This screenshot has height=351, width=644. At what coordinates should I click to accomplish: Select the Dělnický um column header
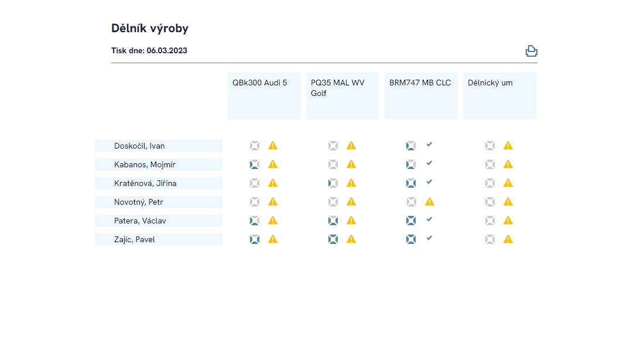click(x=499, y=96)
